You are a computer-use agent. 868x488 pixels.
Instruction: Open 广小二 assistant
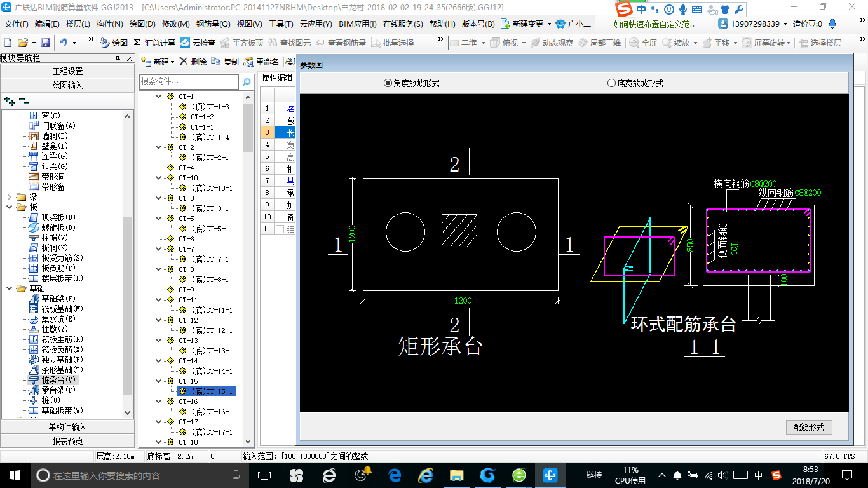573,24
